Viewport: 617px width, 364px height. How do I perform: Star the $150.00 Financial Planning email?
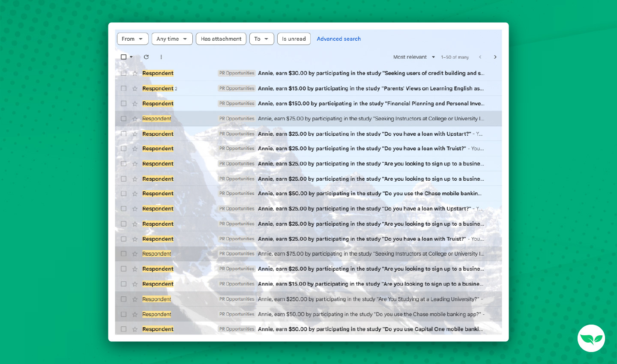(x=134, y=103)
